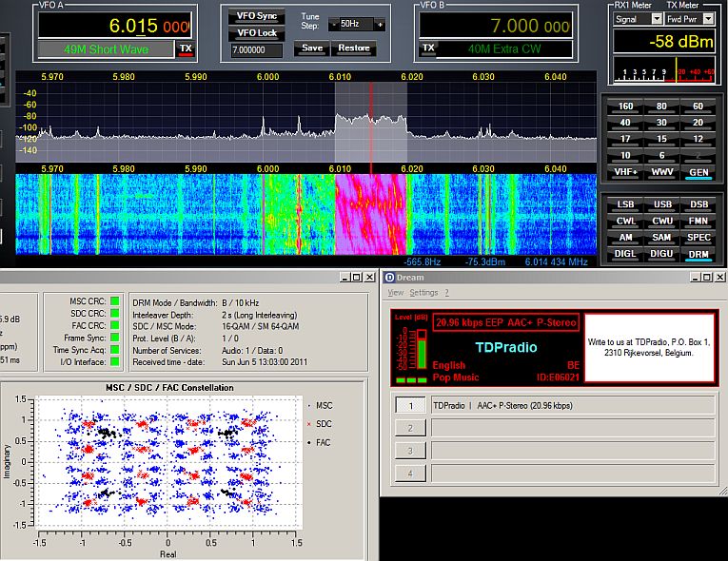The image size is (728, 561).
Task: Select AM demodulation mode
Action: pyautogui.click(x=626, y=237)
